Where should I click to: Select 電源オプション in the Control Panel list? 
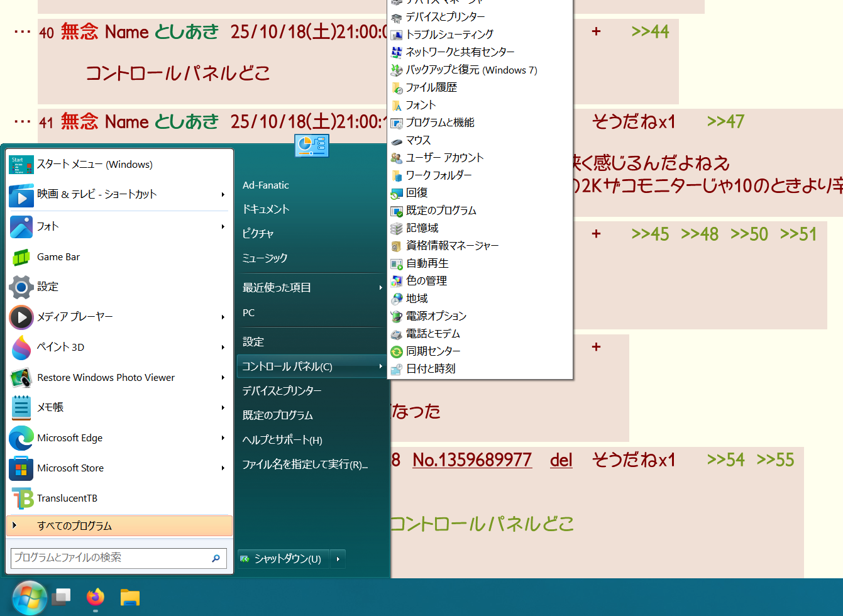436,316
